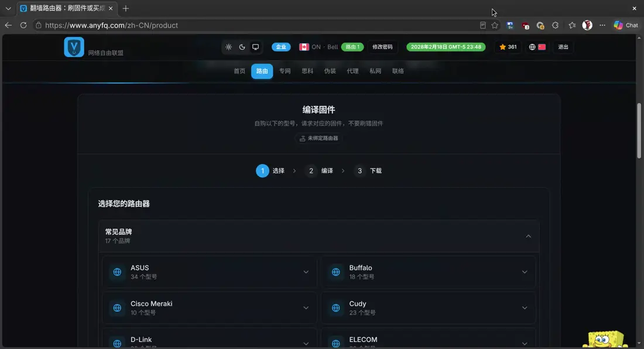Viewport: 644px width, 349px height.
Task: Click step 1 选择 circle
Action: pyautogui.click(x=262, y=171)
